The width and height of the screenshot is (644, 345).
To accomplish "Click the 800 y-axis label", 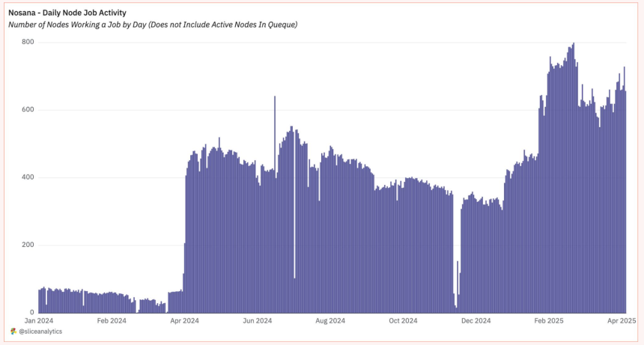I will coord(28,42).
